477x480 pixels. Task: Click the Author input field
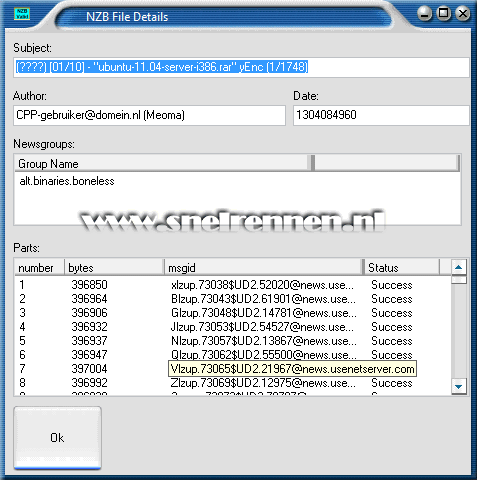[x=149, y=115]
